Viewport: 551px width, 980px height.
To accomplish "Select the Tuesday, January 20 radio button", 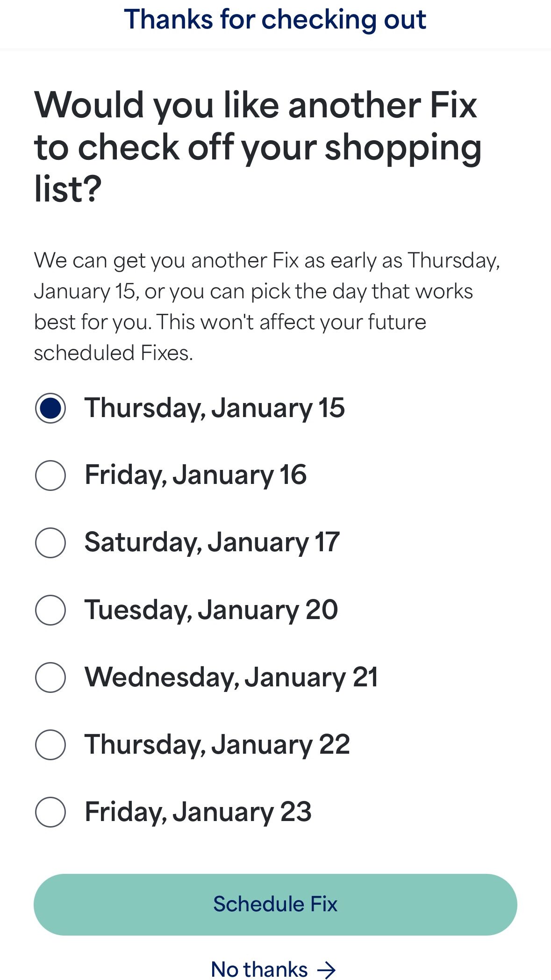I will tap(50, 610).
